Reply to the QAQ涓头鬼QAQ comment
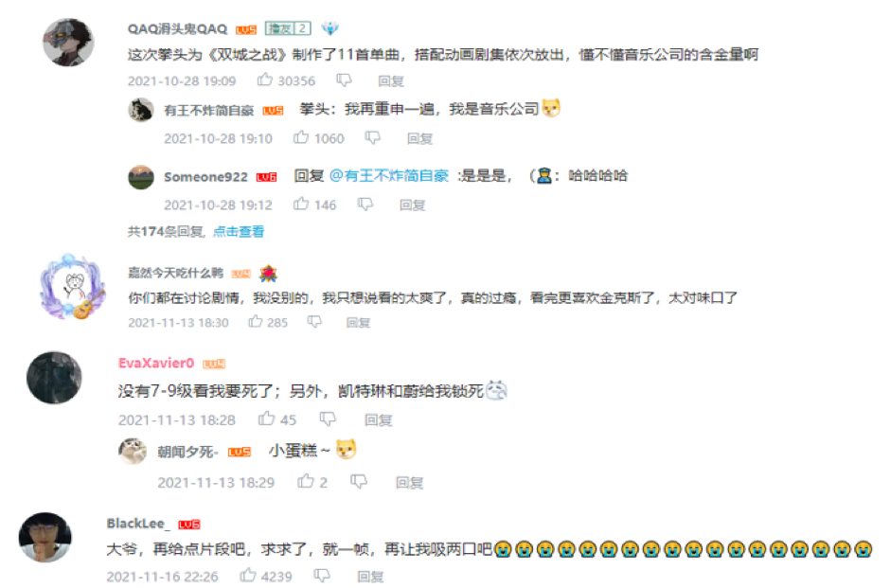The image size is (890, 588). click(x=390, y=81)
